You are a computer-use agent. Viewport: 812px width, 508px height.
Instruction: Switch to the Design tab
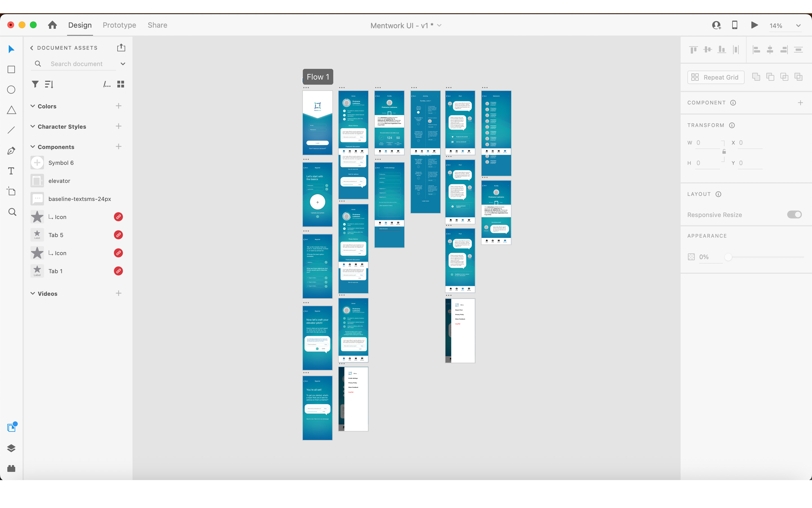point(80,25)
